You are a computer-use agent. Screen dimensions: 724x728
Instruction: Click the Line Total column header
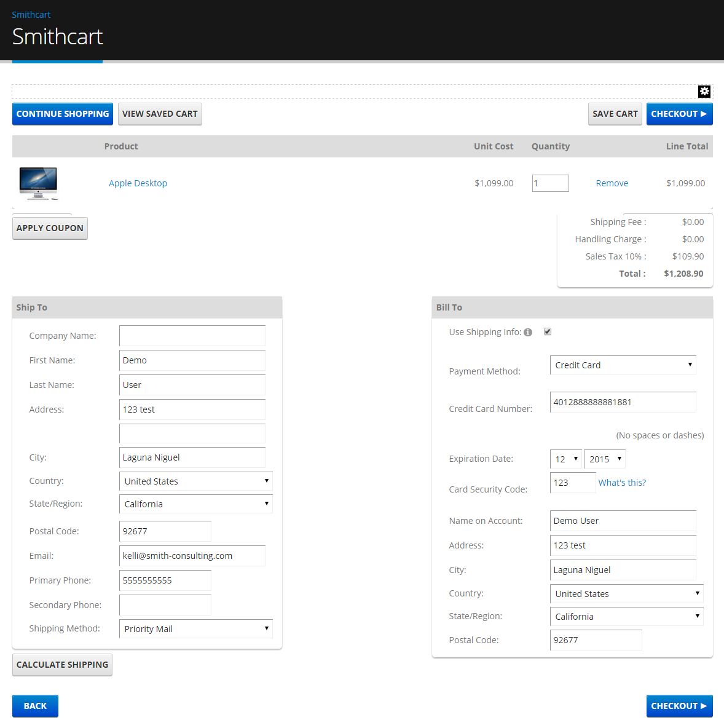tap(687, 147)
